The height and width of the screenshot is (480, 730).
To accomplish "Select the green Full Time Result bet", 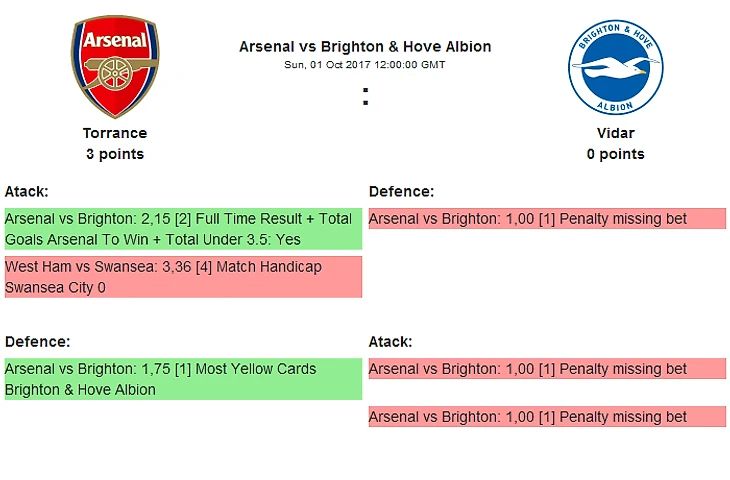I will point(182,229).
